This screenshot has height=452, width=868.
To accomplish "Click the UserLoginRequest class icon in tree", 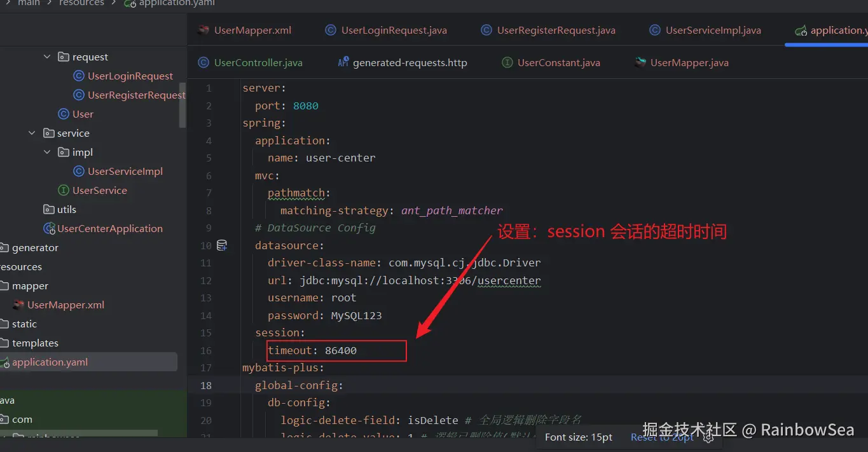I will click(x=79, y=76).
